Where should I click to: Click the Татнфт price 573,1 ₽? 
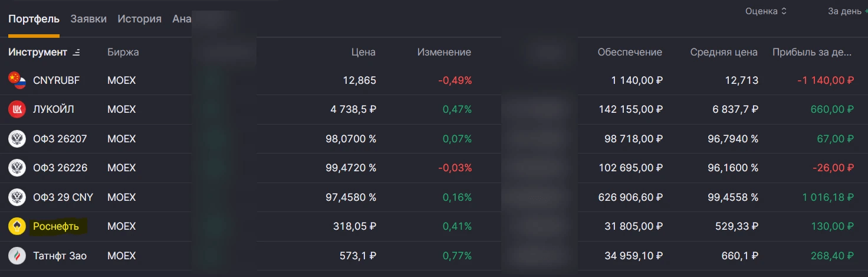(x=357, y=256)
